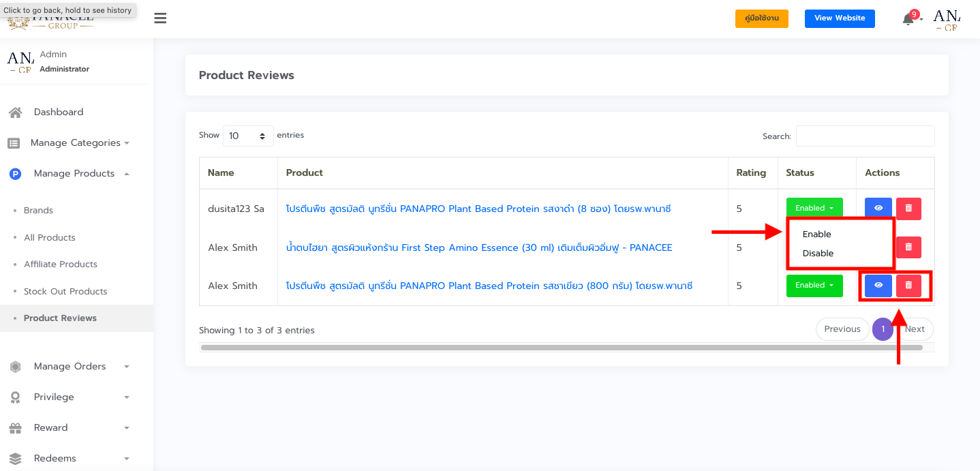The height and width of the screenshot is (471, 980).
Task: Click the horizontal table scrollbar
Action: coord(562,348)
